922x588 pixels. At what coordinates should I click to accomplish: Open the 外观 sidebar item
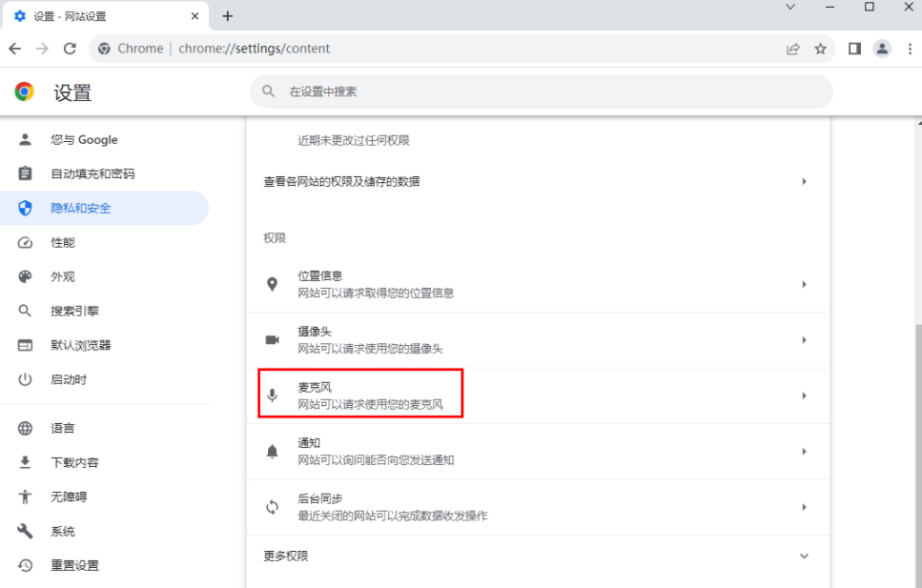coord(104,276)
